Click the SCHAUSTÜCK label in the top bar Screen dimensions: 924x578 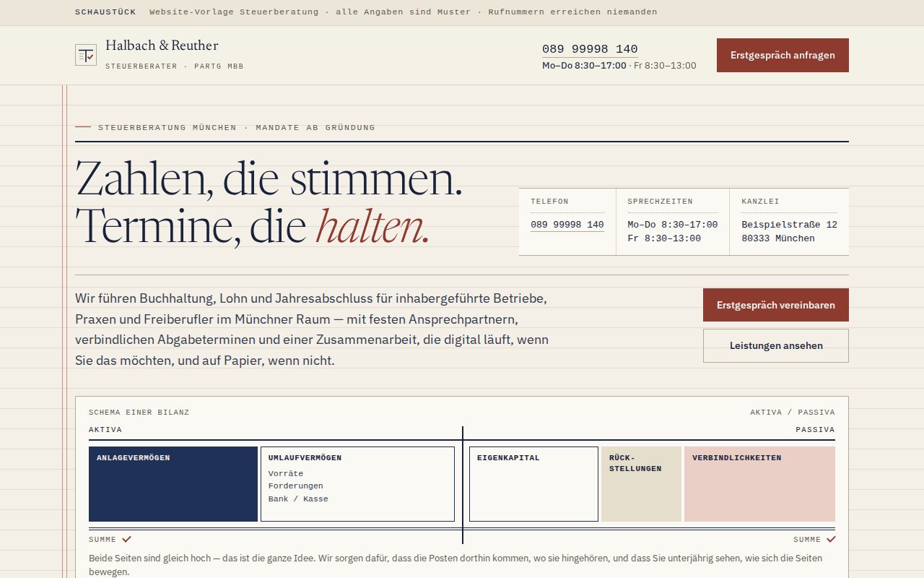click(107, 12)
